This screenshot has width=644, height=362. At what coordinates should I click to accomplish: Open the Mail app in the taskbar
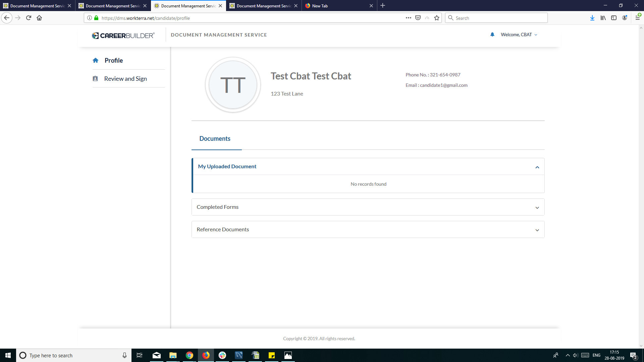point(157,355)
